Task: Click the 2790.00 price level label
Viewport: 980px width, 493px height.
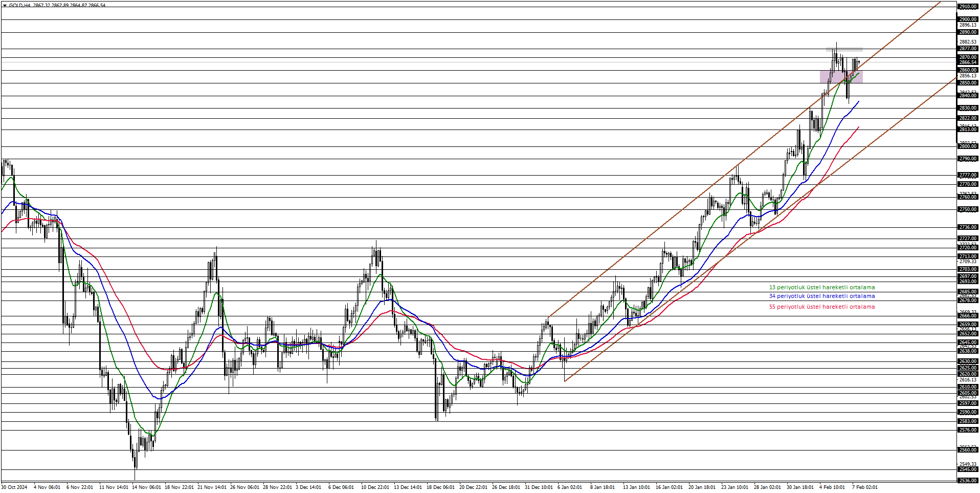Action: tap(968, 159)
